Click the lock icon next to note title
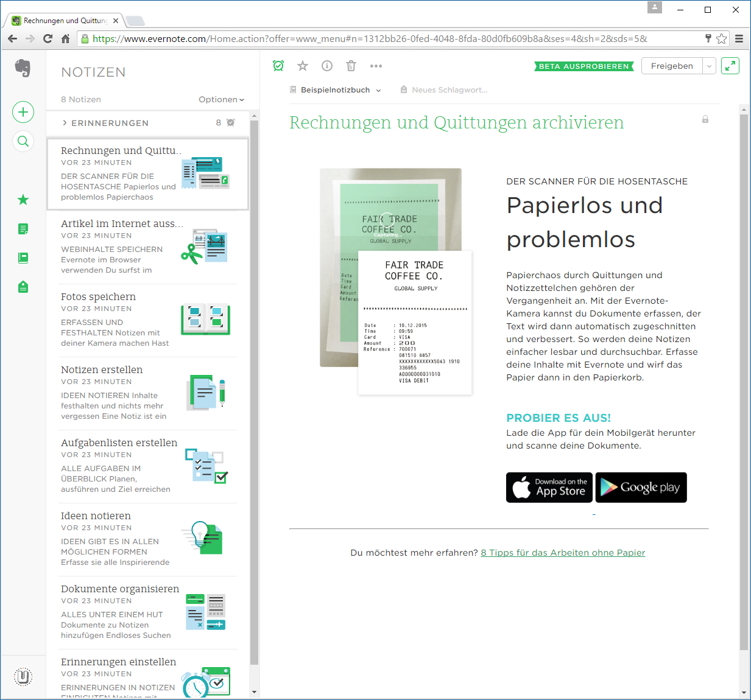Screen dimensions: 751x700 (705, 119)
